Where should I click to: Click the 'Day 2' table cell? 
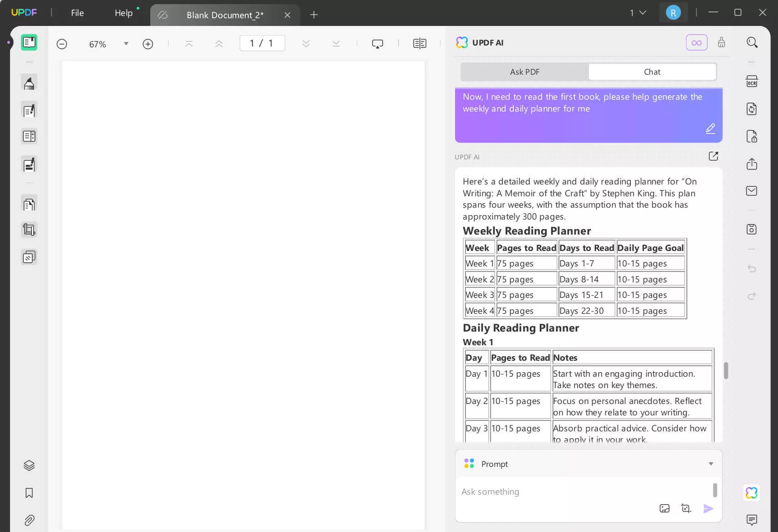tap(477, 406)
